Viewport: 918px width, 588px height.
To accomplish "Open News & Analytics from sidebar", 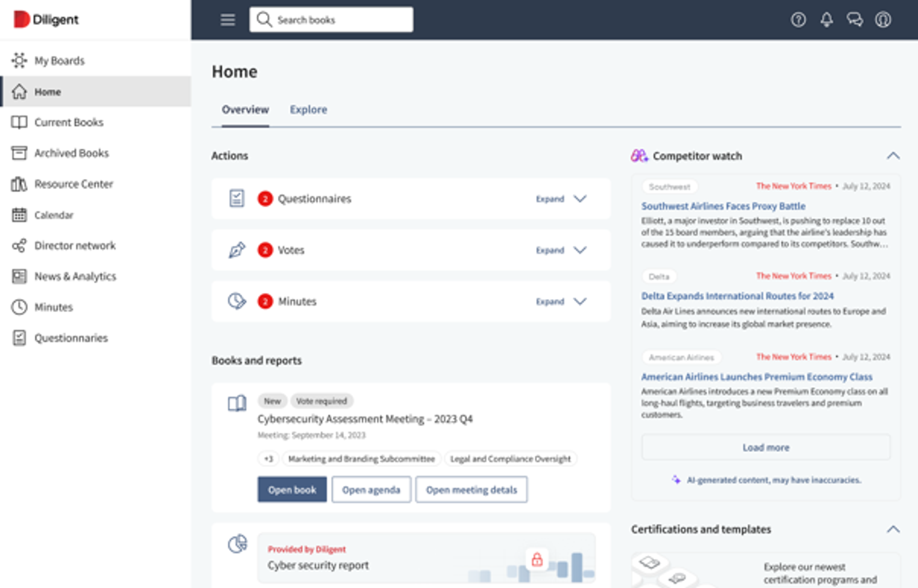I will [x=95, y=276].
